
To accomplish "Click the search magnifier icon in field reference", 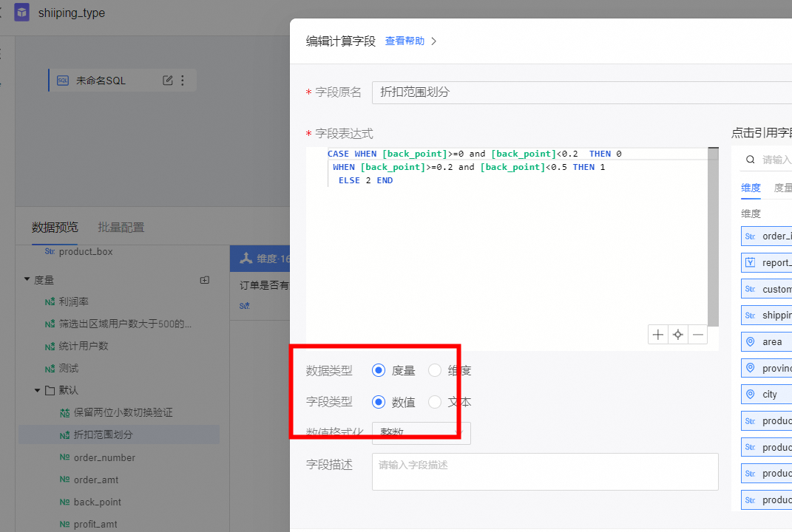I will [x=751, y=160].
